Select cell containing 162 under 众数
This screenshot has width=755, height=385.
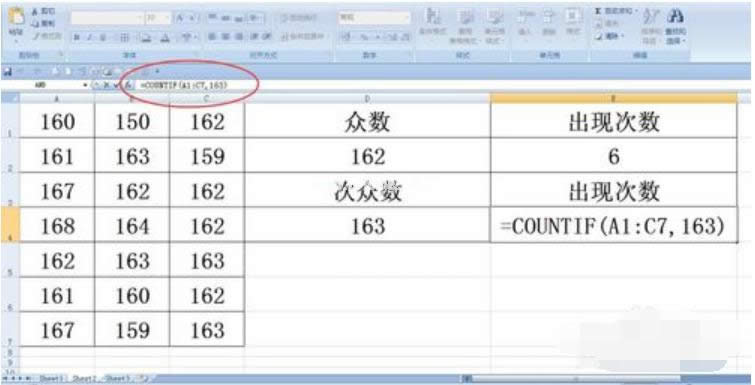tap(368, 156)
